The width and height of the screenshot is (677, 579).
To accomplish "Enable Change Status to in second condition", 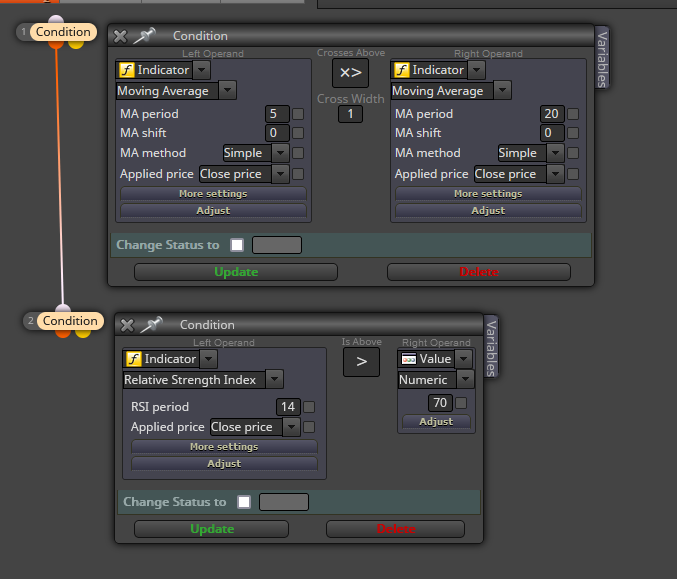I will pos(244,502).
